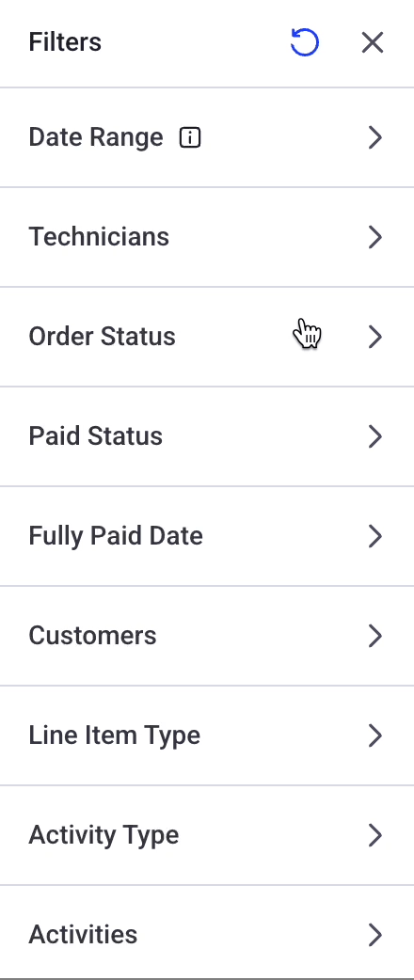Click the Fully Paid Date chevron
Screen dimensions: 414x980
coord(374,536)
